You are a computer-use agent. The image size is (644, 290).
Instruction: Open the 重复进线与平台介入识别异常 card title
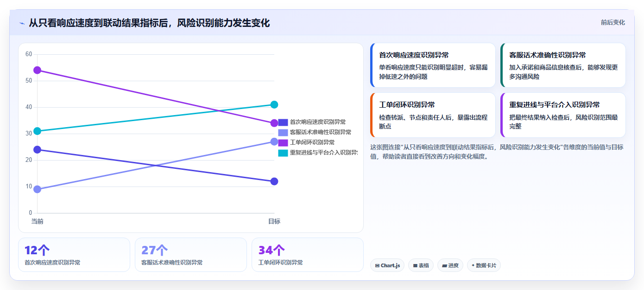click(x=555, y=105)
